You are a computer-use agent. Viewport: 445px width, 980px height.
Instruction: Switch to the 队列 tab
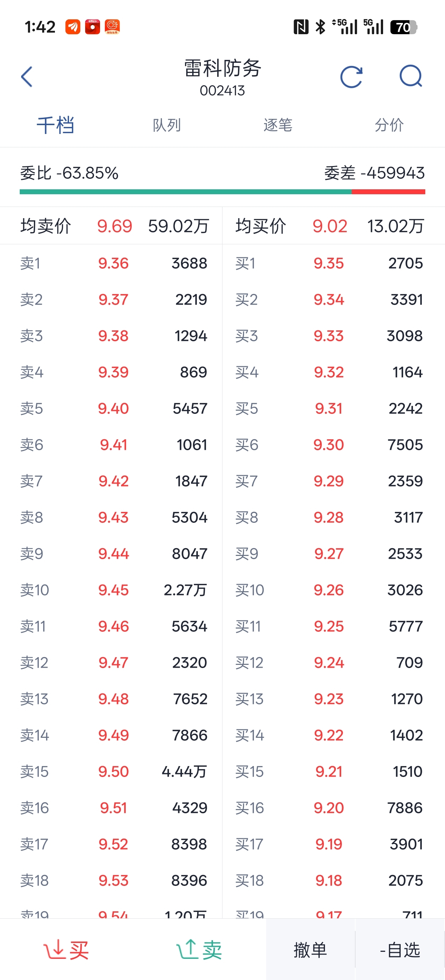[167, 125]
